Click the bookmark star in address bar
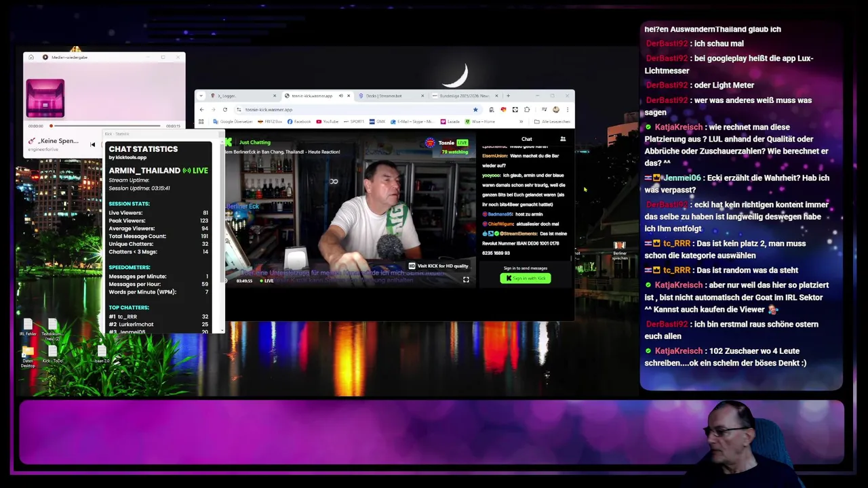 (x=475, y=110)
